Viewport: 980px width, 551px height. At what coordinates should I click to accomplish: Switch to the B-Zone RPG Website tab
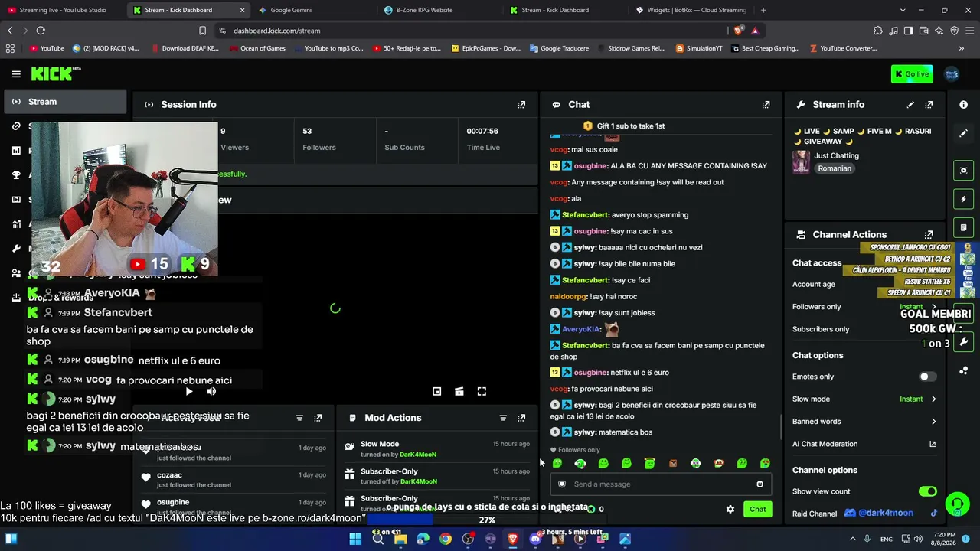(439, 10)
